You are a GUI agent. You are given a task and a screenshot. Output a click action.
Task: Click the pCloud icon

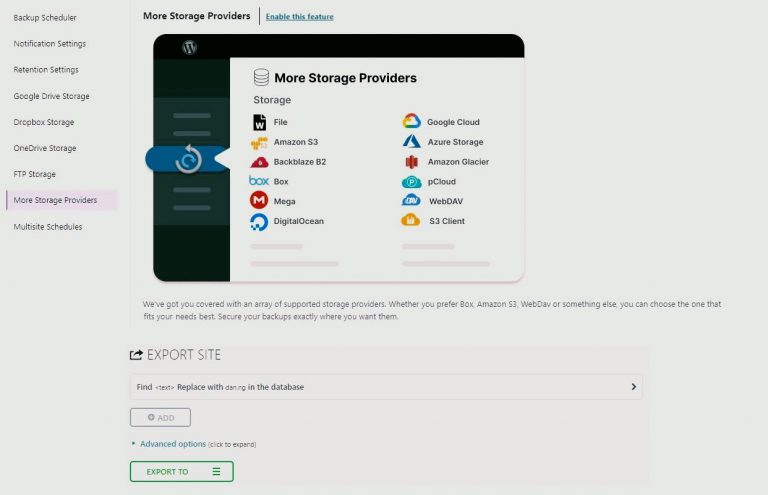[x=411, y=182]
